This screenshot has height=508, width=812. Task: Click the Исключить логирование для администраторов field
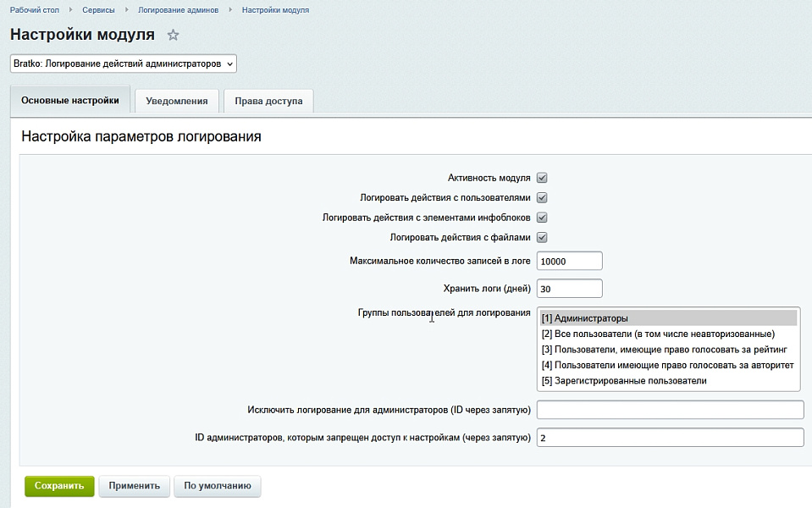click(669, 409)
